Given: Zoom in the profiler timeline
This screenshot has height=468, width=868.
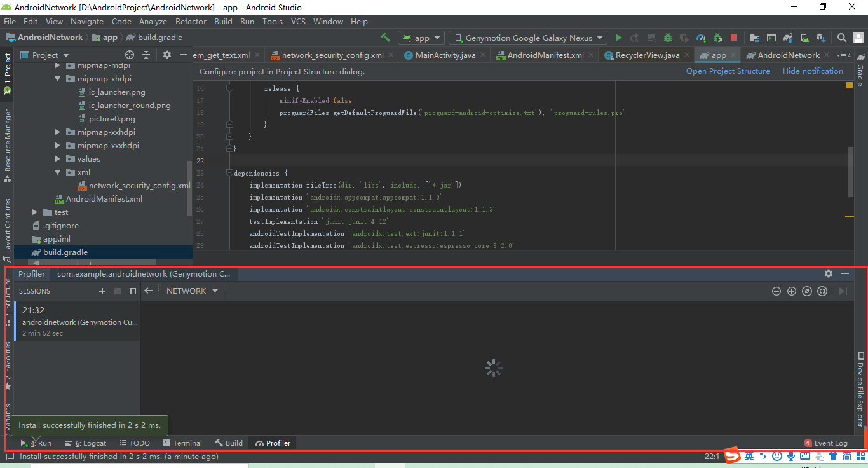Looking at the screenshot, I should pos(791,291).
